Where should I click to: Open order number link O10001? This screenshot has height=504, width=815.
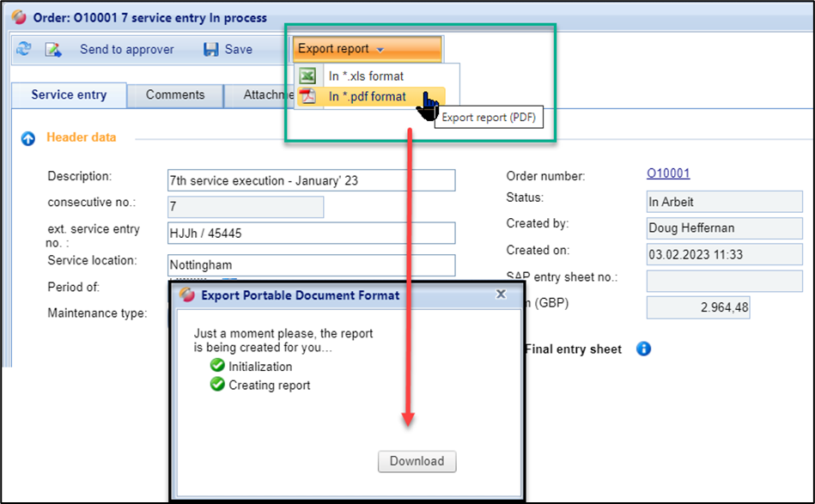pyautogui.click(x=668, y=173)
